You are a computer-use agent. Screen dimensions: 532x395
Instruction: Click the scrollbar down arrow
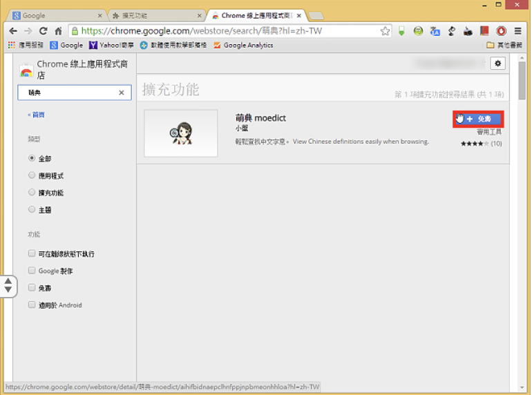(522, 387)
